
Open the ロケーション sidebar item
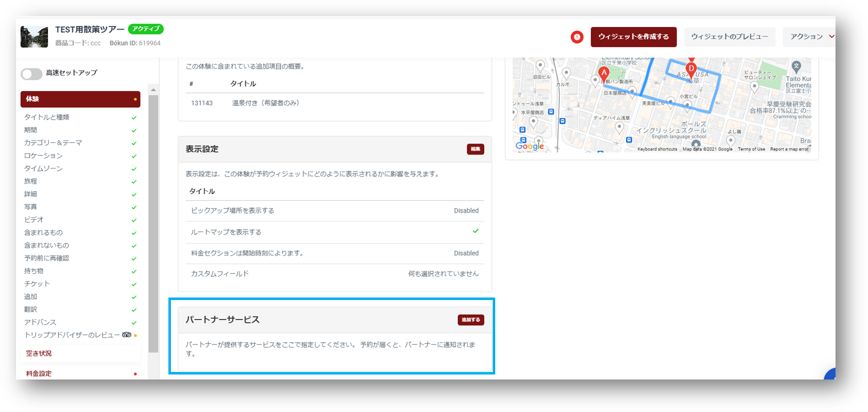tap(43, 155)
